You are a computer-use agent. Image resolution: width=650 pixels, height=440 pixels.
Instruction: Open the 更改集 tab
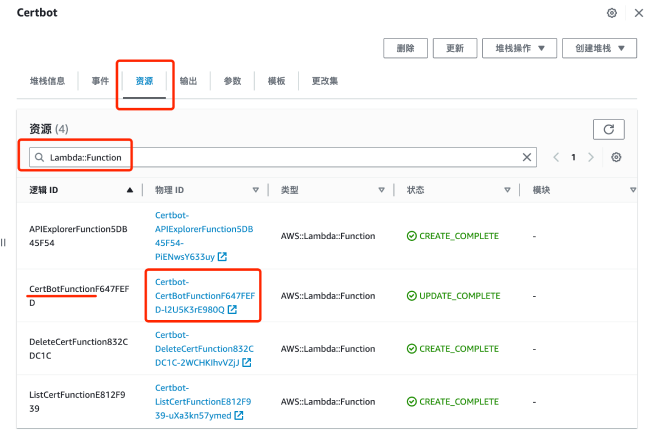tap(325, 81)
